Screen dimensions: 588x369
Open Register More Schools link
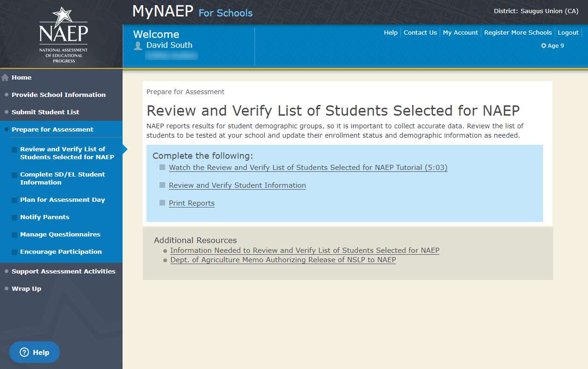(518, 33)
